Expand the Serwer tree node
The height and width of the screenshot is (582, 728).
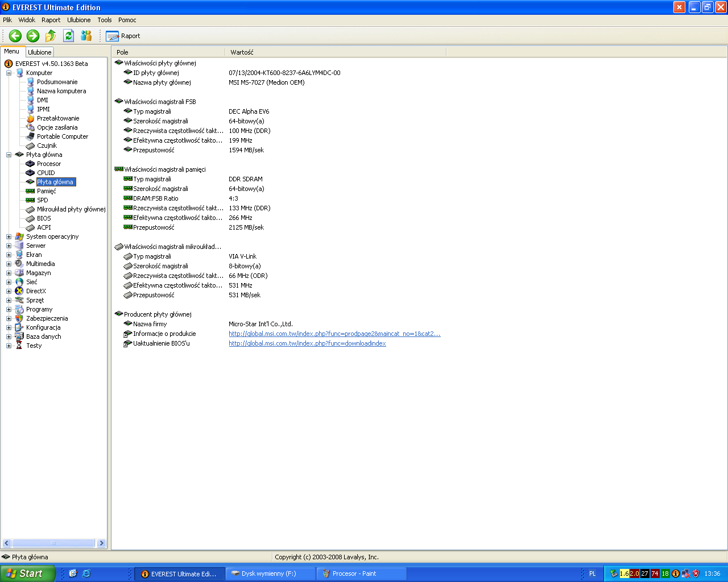9,246
